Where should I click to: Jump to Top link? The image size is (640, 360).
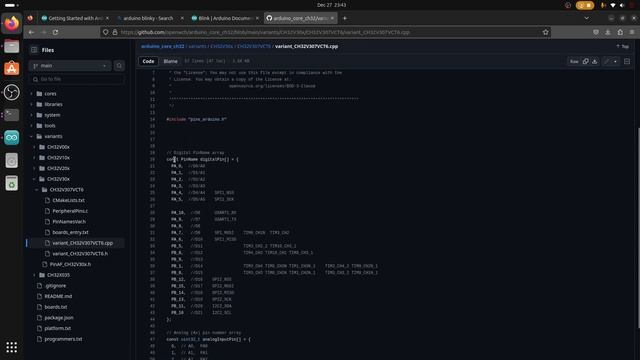click(x=622, y=47)
